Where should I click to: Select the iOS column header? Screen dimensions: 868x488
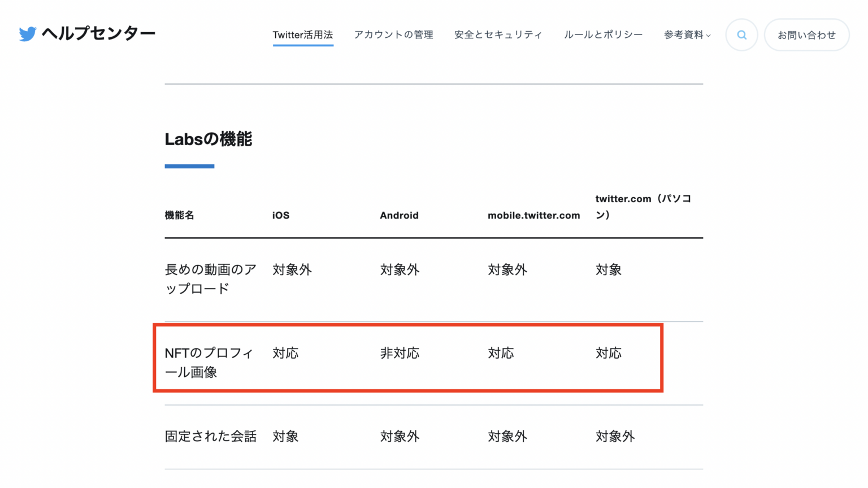coord(280,215)
